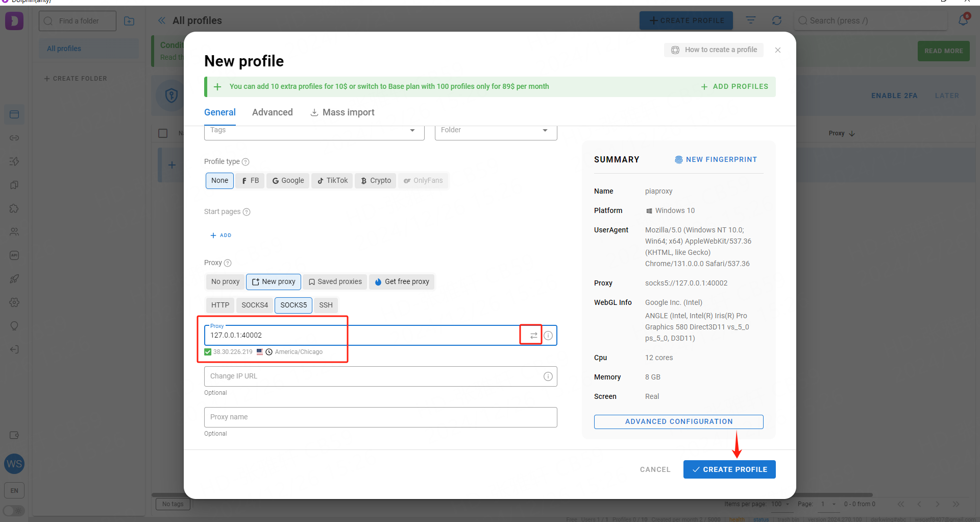Open items per page dropdown
This screenshot has height=522, width=980.
coord(780,504)
